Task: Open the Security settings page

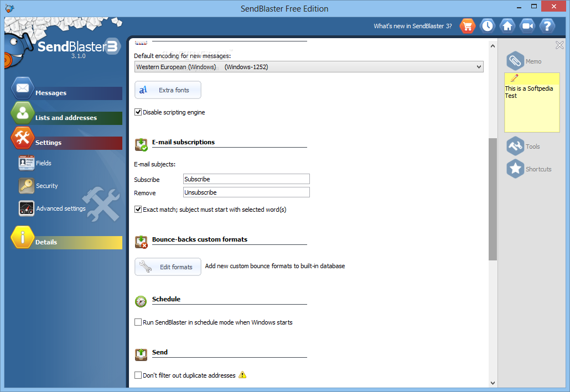Action: point(47,186)
